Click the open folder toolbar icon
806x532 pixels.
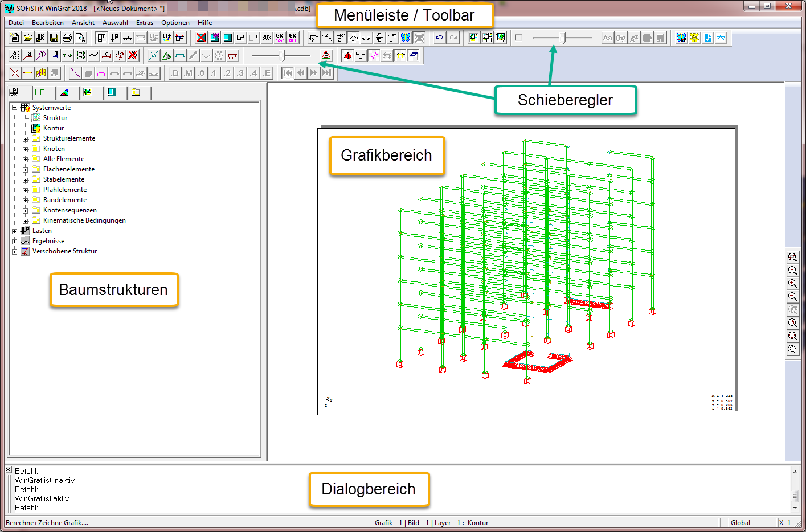pyautogui.click(x=28, y=38)
